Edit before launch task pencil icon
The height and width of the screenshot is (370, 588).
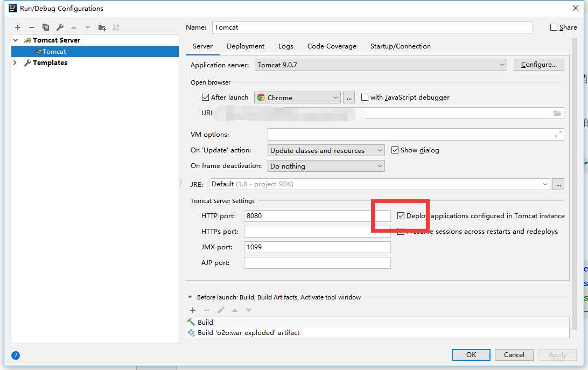coord(221,310)
